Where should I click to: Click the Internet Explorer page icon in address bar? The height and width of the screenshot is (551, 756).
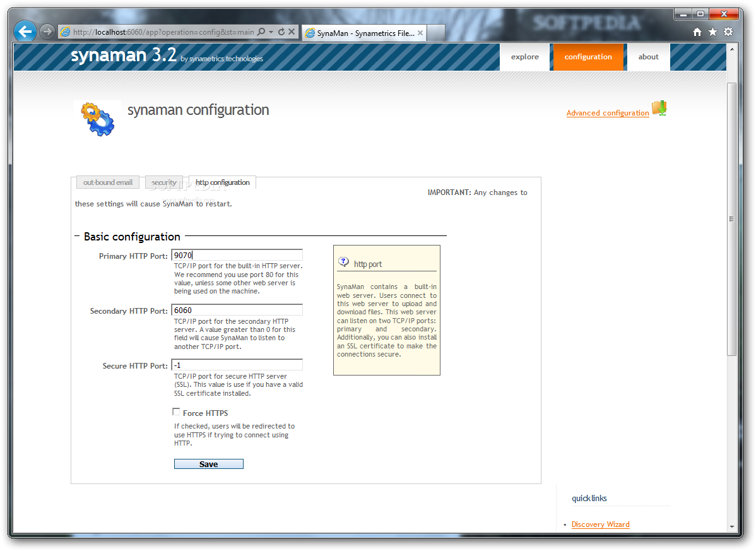(x=65, y=32)
